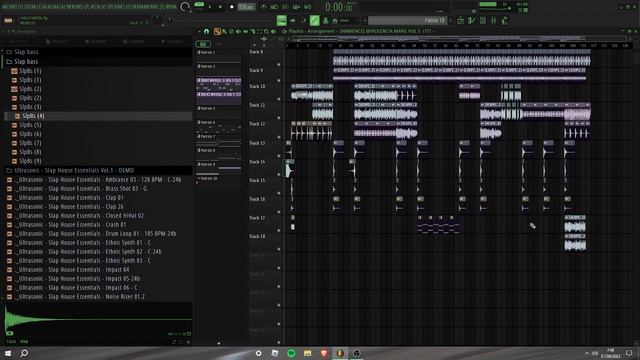This screenshot has width=640, height=360.
Task: Select the Delete tool in playlist toolbar
Action: (231, 31)
